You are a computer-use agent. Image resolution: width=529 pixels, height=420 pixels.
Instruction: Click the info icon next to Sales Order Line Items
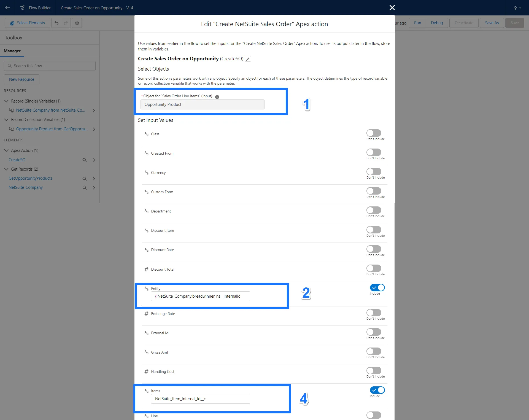click(x=217, y=97)
